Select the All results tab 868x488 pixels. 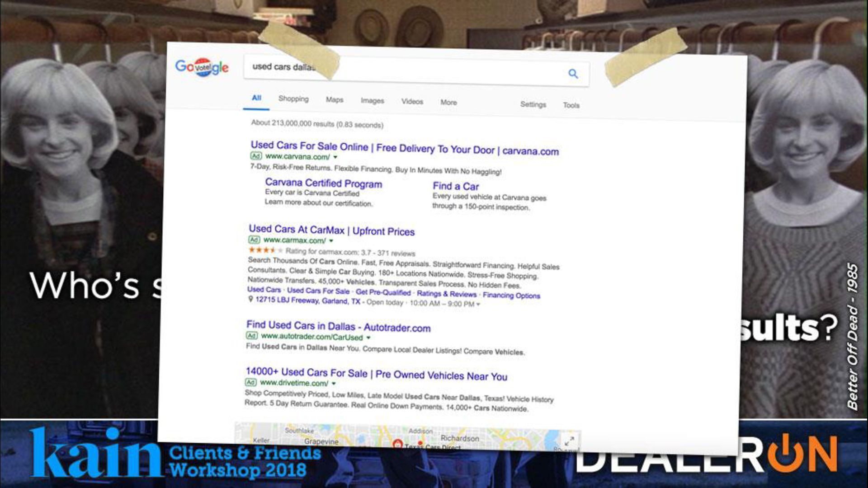tap(256, 98)
